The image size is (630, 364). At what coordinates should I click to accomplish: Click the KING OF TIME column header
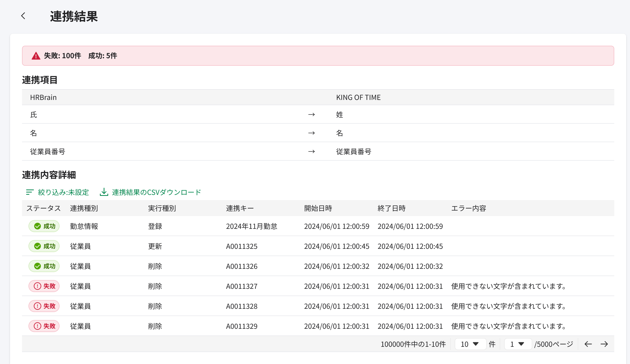coord(358,97)
